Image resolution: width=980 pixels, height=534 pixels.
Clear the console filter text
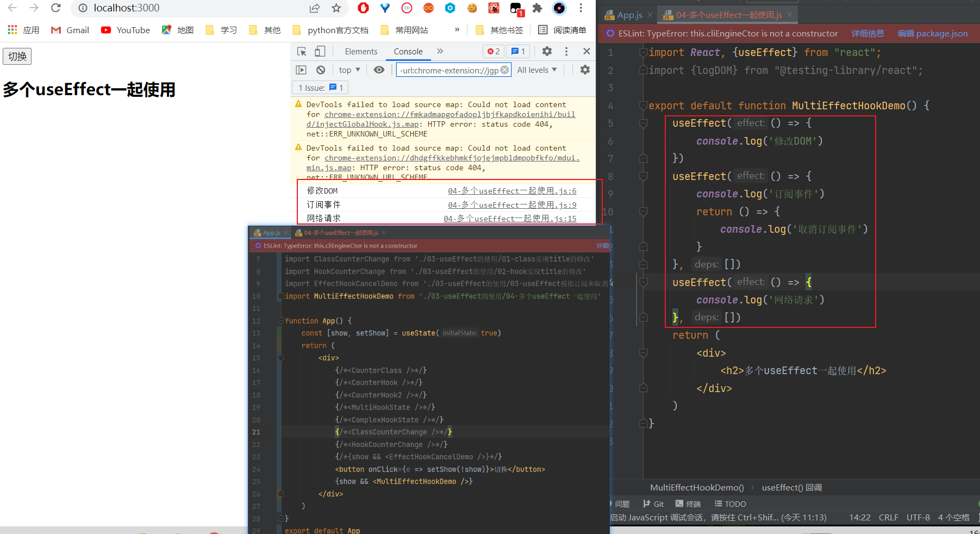tap(505, 70)
